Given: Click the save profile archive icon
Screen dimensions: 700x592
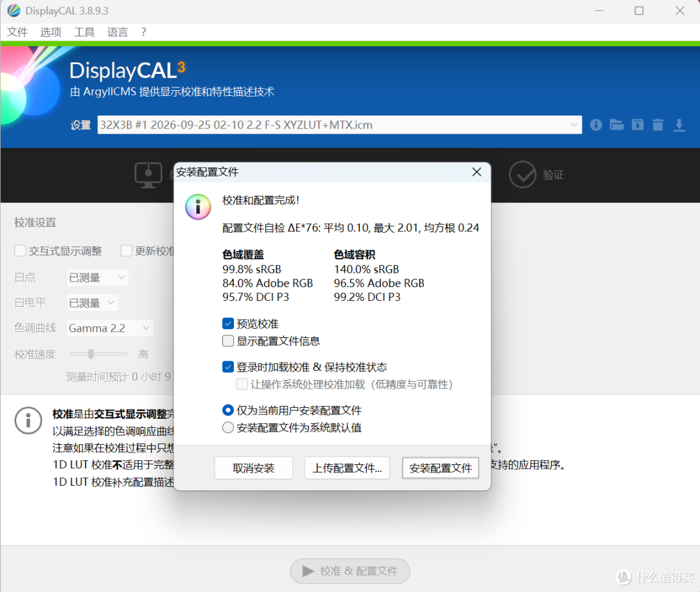Looking at the screenshot, I should (638, 124).
